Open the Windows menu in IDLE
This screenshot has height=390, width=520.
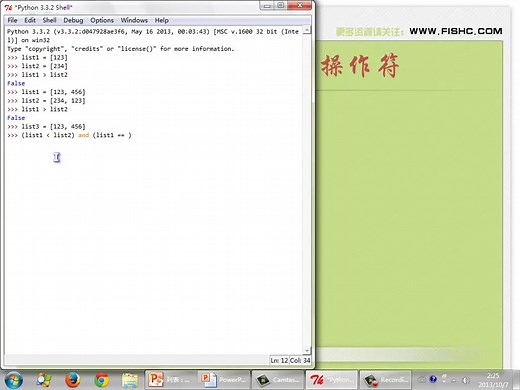[134, 20]
